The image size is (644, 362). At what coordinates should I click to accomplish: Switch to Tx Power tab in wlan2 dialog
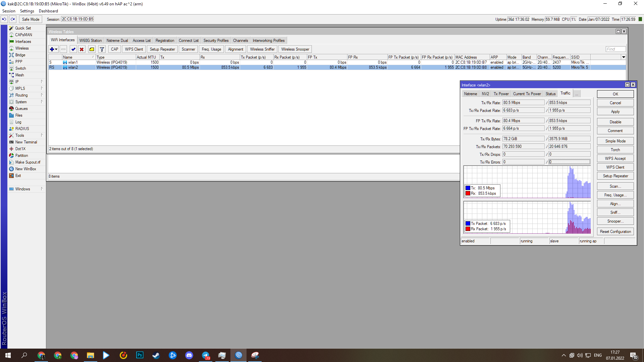[x=501, y=94]
